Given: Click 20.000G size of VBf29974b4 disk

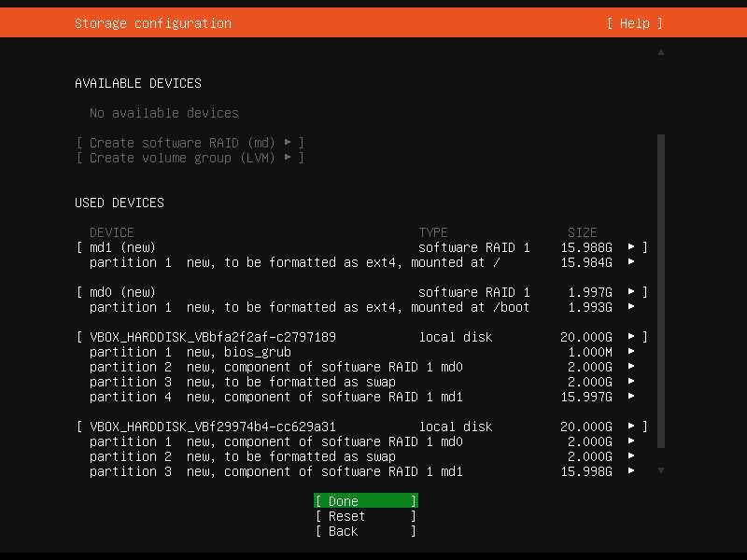Looking at the screenshot, I should (x=586, y=427).
